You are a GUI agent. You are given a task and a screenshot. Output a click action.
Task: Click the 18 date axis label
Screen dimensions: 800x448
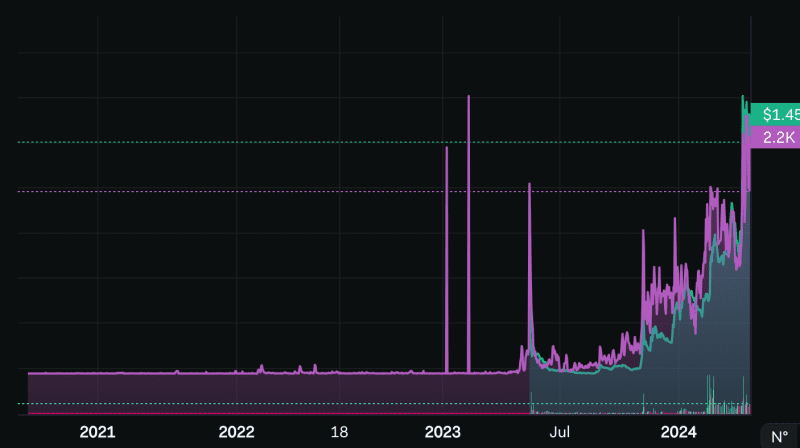click(x=339, y=432)
